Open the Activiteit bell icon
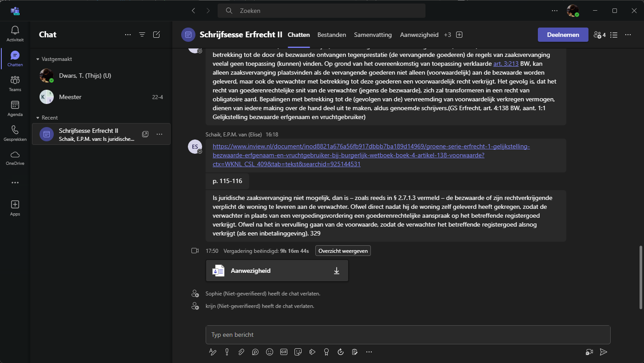Screen dimensions: 644x363 click(x=15, y=33)
